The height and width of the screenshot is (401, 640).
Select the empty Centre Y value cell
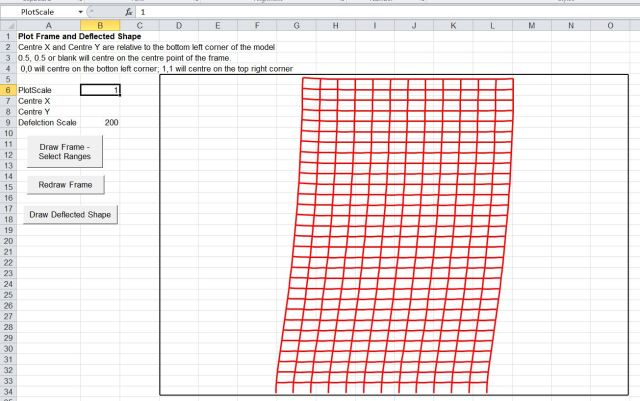[x=100, y=112]
